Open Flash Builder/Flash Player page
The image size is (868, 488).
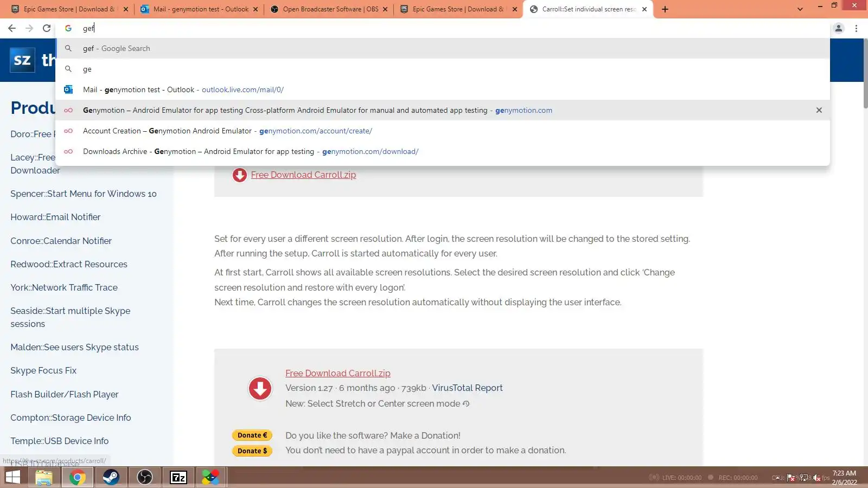[65, 394]
